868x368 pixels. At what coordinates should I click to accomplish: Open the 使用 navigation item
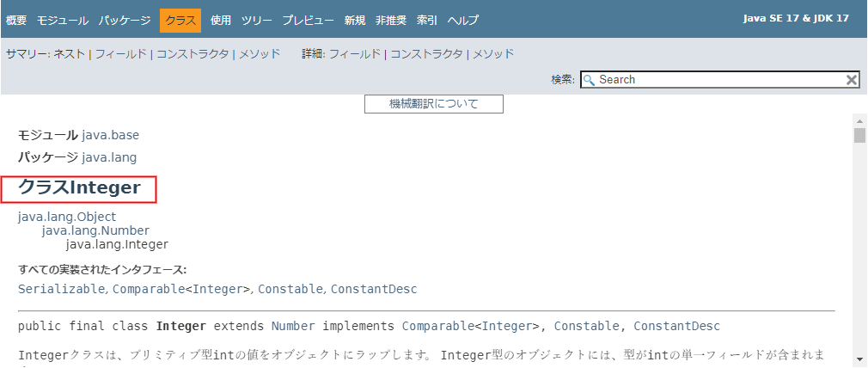(x=220, y=21)
